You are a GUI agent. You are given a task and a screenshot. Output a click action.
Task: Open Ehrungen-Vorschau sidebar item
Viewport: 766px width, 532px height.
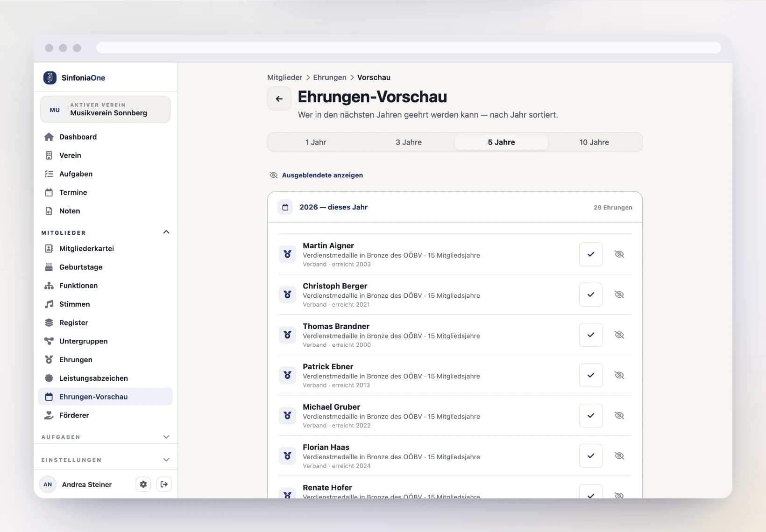pos(106,397)
